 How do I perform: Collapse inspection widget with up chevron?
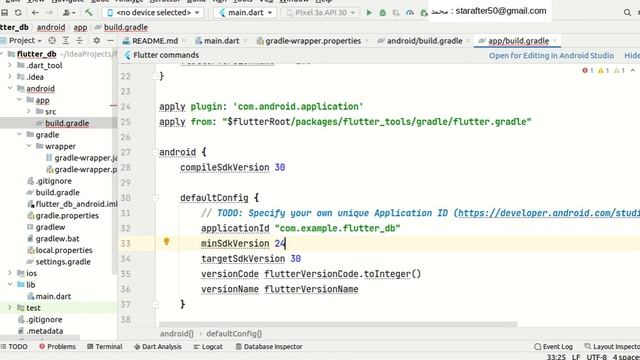(633, 71)
